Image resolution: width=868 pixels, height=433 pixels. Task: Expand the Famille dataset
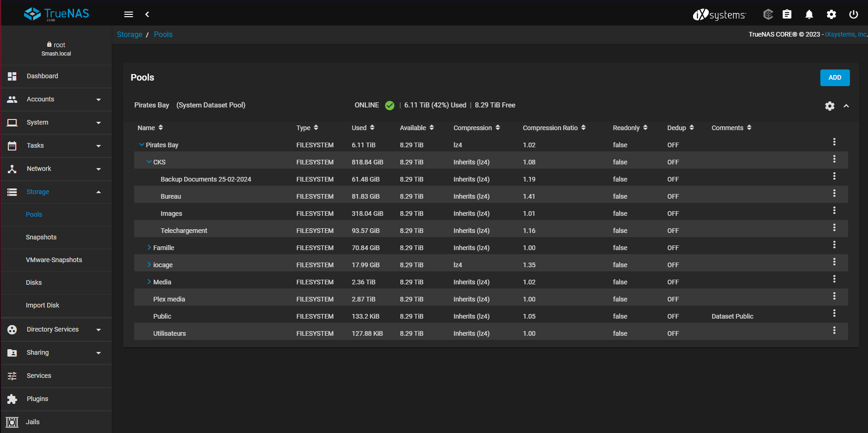tap(149, 247)
